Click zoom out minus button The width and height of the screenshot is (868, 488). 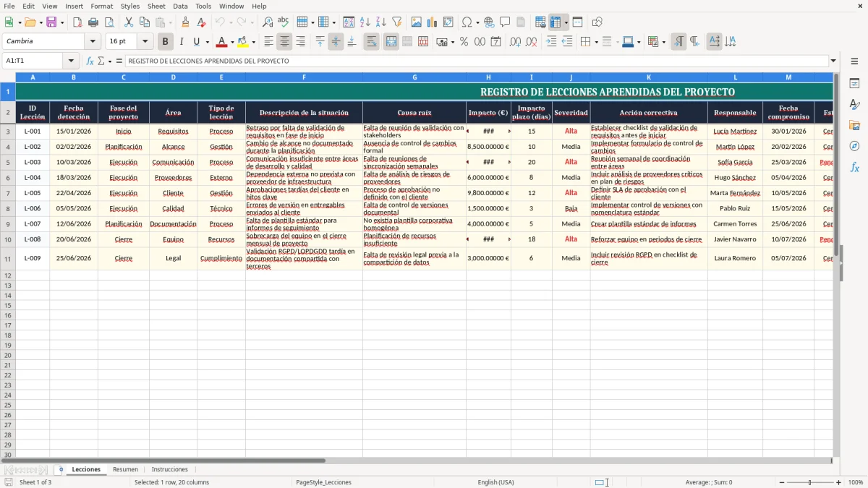(781, 482)
